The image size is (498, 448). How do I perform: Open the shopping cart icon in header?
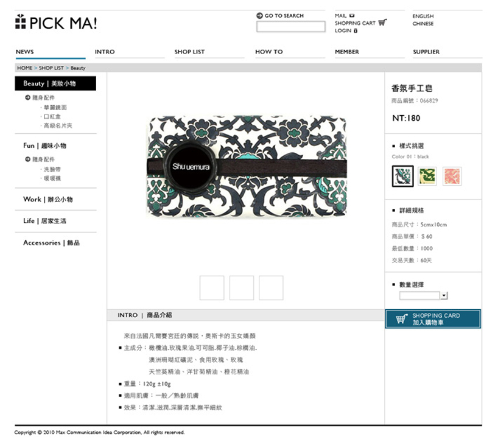382,23
